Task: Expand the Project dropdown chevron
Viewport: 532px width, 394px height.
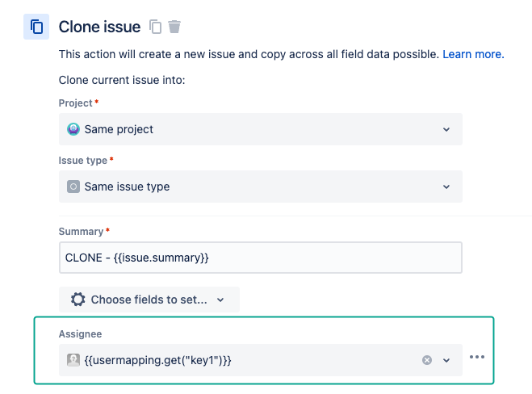Action: tap(446, 129)
